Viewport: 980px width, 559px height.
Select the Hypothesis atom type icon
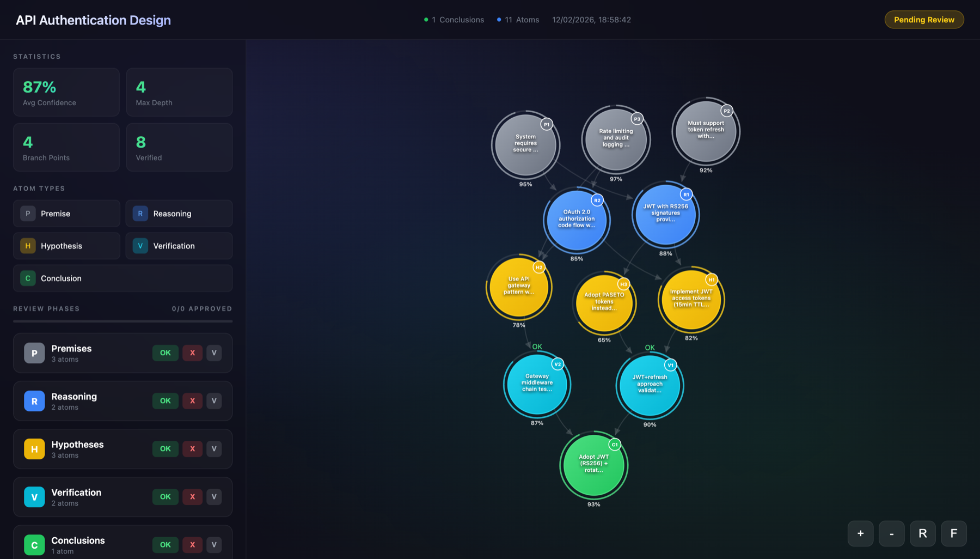[x=28, y=246]
